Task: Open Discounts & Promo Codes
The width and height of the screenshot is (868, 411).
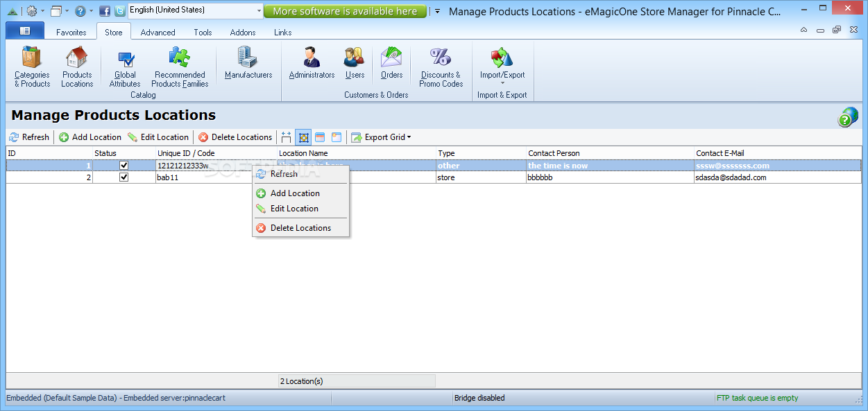Action: pyautogui.click(x=441, y=67)
